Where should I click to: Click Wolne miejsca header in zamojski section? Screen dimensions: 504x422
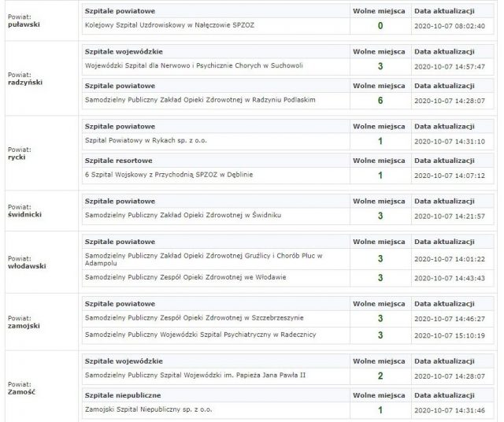click(x=379, y=304)
